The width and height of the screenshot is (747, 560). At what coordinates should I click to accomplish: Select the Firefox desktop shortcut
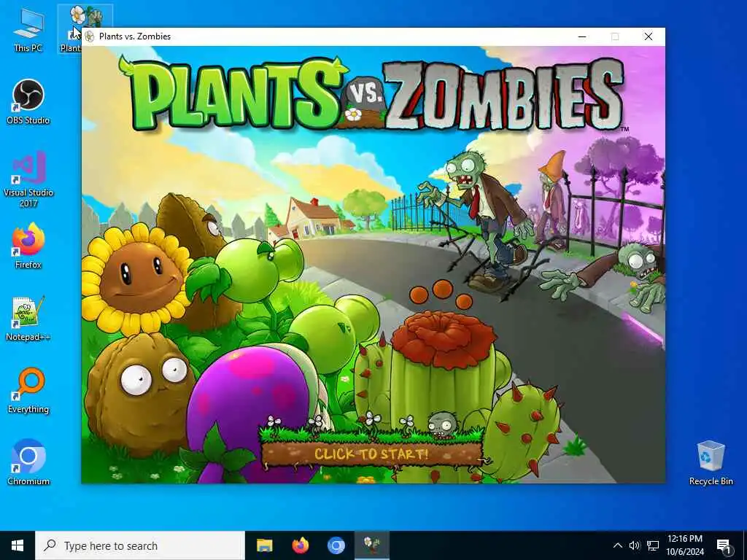28,246
